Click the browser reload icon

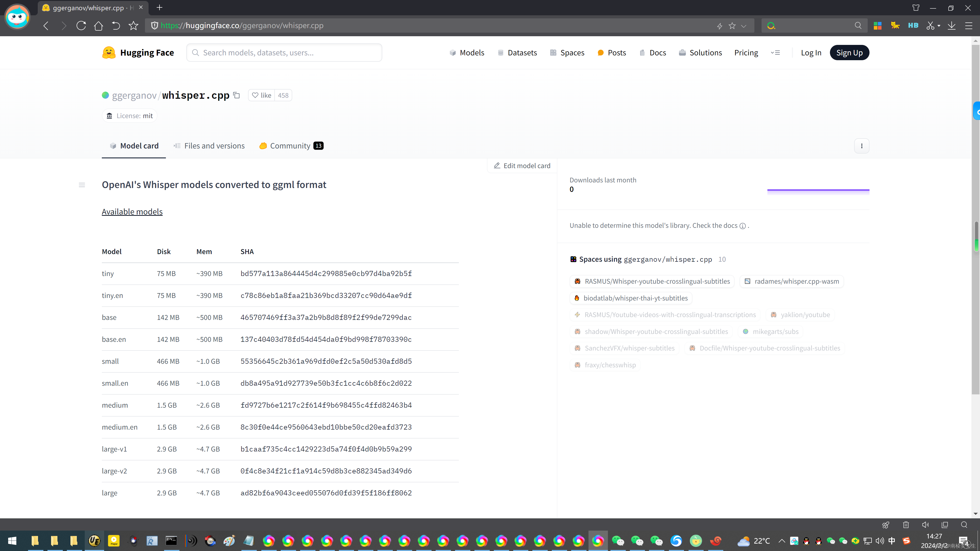pos(81,26)
